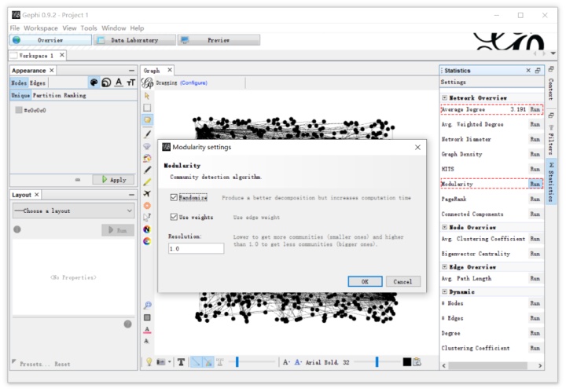Select the drag hand tool
The height and width of the screenshot is (392, 566).
[x=147, y=119]
